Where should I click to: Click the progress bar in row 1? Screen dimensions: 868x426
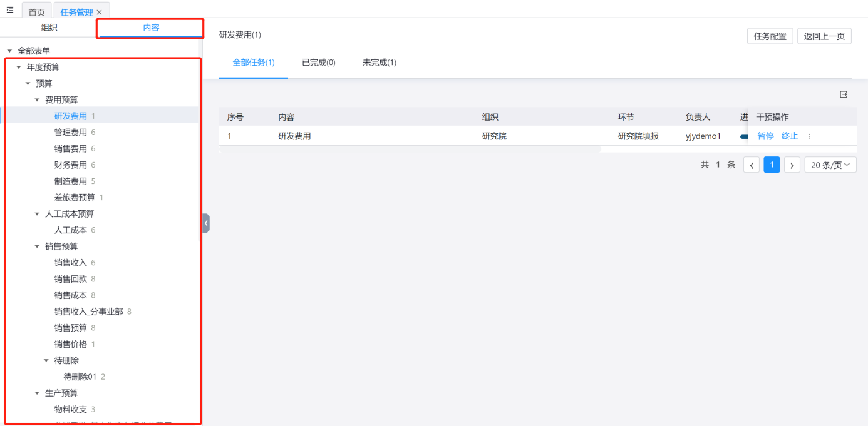[x=743, y=136]
